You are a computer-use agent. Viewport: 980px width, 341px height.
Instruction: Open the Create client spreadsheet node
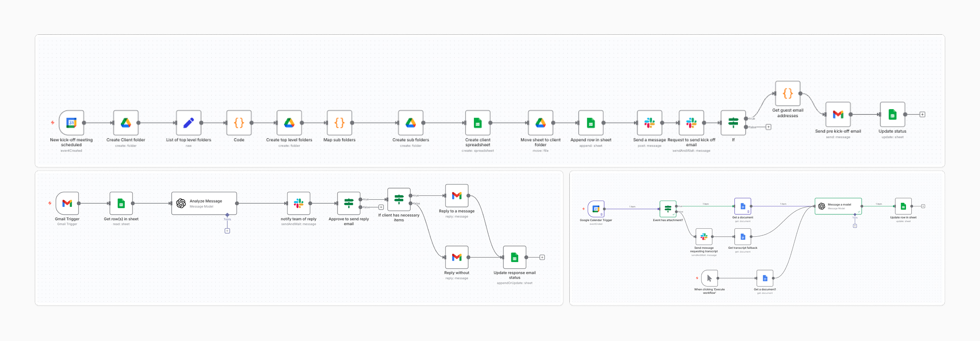(478, 123)
